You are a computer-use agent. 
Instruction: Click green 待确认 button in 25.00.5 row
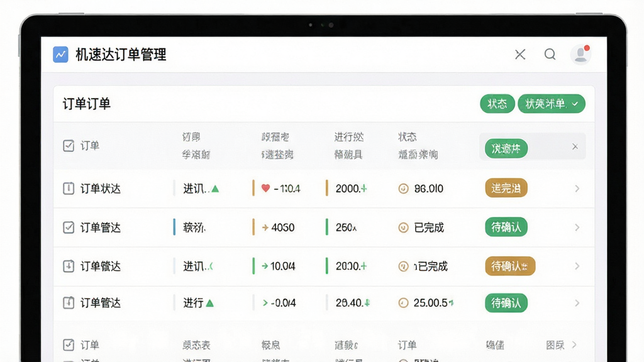pyautogui.click(x=506, y=303)
